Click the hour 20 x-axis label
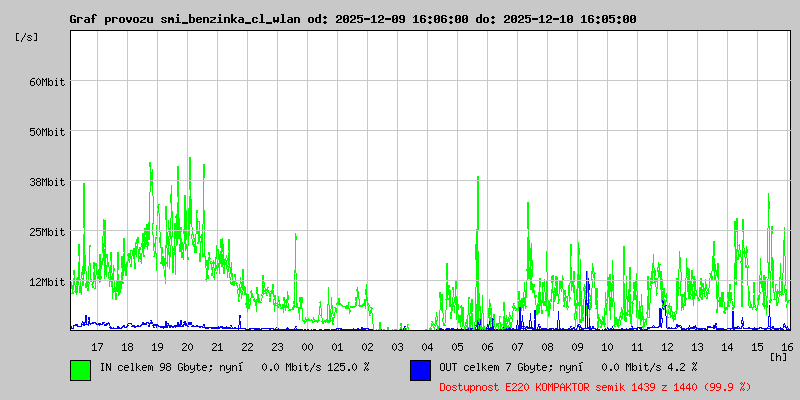 (x=187, y=347)
